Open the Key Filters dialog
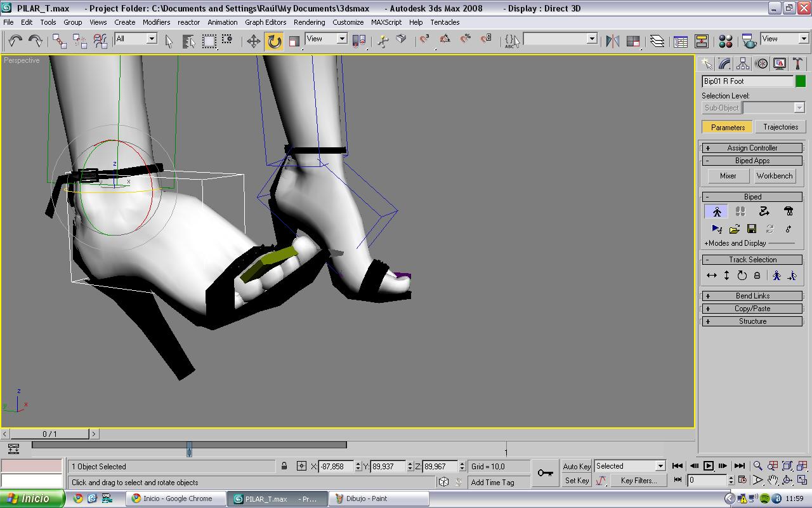This screenshot has height=508, width=812. [x=639, y=481]
